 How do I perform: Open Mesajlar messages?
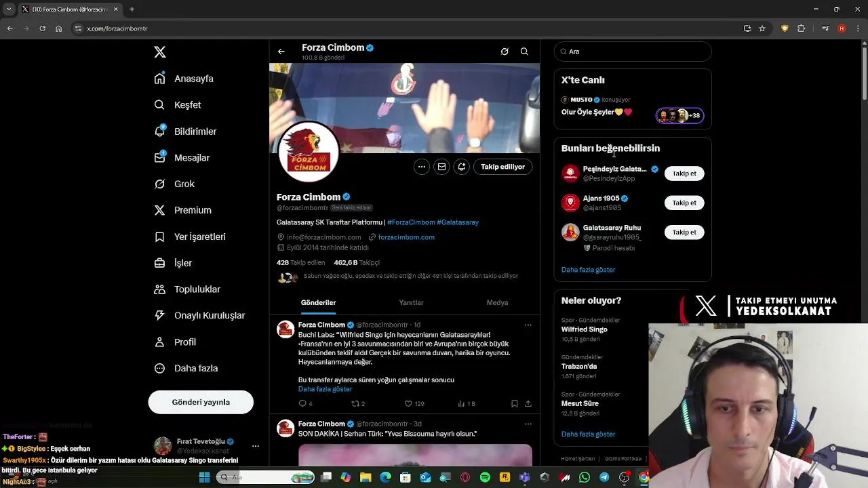click(x=182, y=158)
